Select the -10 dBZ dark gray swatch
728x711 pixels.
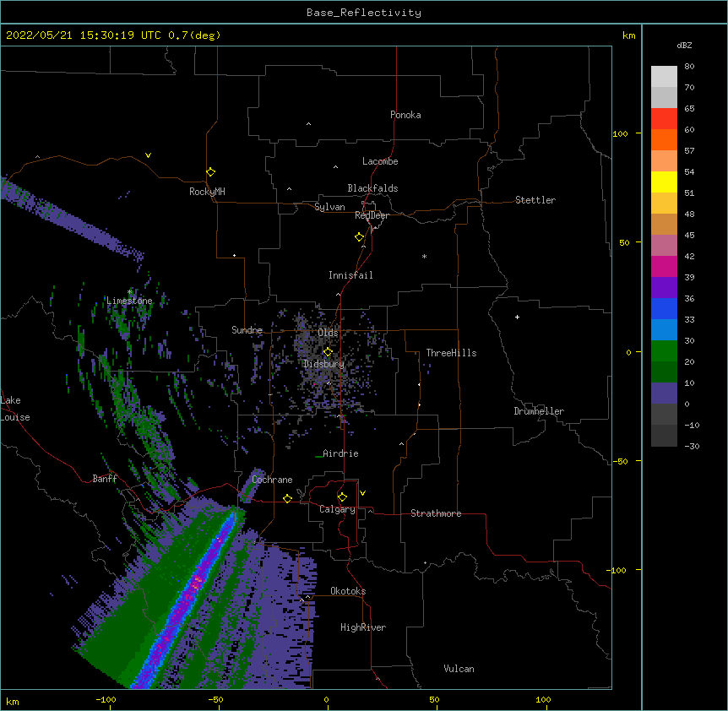click(x=664, y=436)
